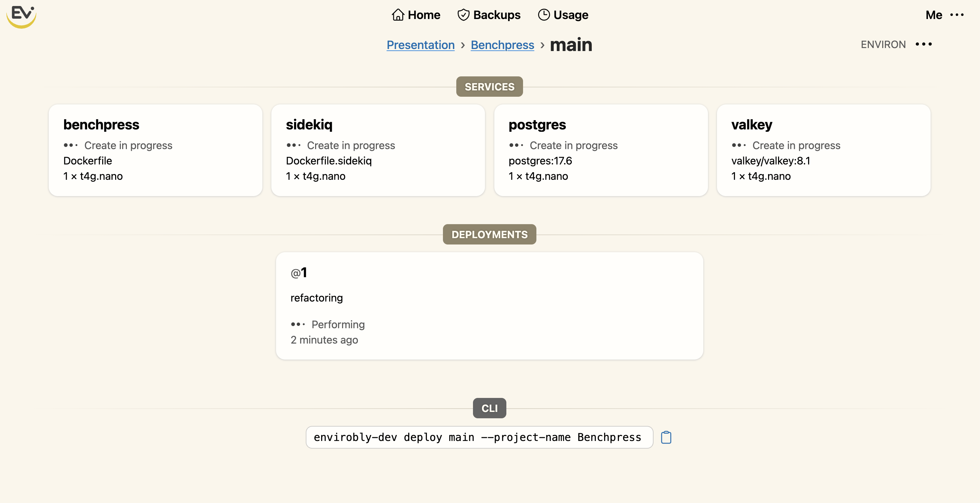Open deployment @1 refactoring card
The width and height of the screenshot is (980, 503).
pyautogui.click(x=489, y=306)
